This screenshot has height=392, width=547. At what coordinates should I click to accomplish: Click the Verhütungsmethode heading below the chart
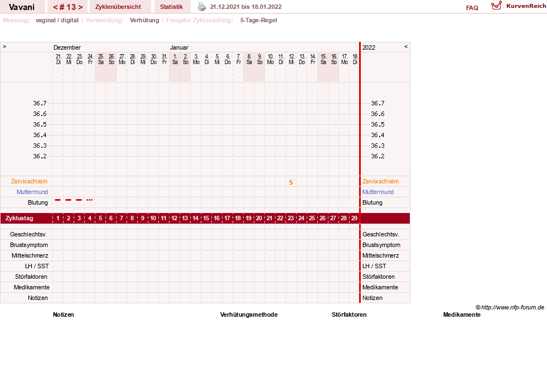[249, 314]
